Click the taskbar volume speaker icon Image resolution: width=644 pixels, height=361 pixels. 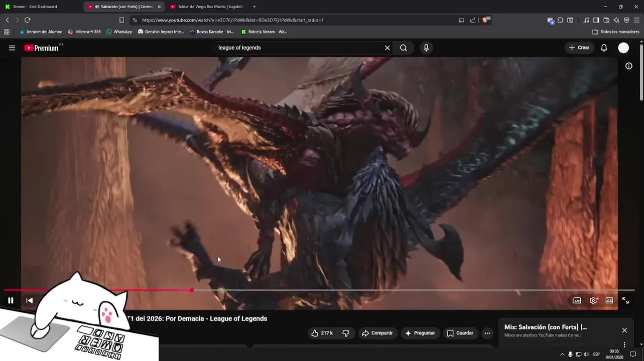tap(586, 354)
